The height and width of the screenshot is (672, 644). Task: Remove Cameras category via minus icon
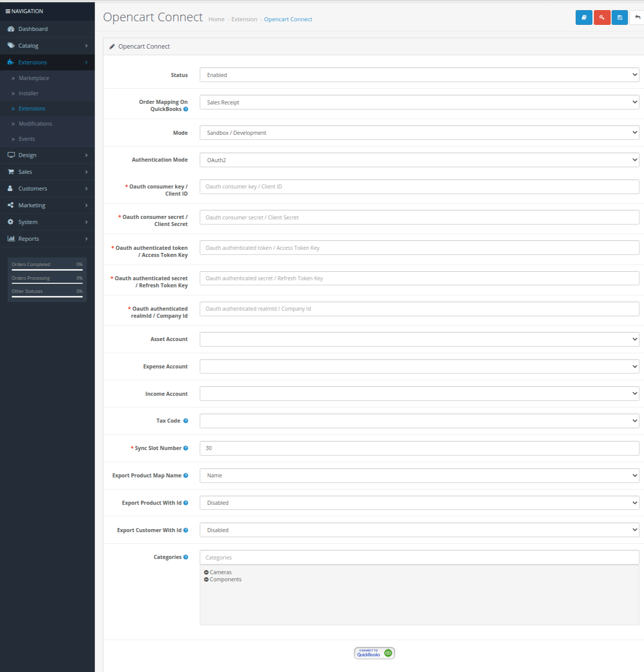click(206, 572)
